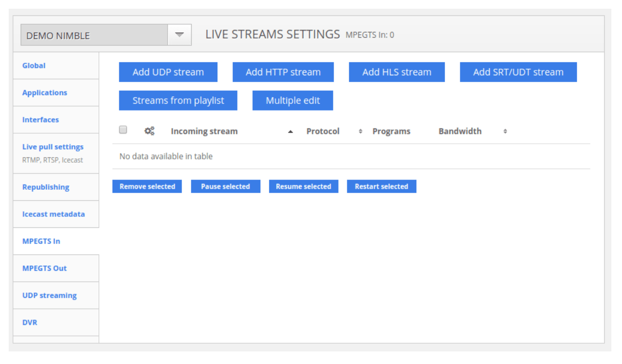This screenshot has width=622, height=364.
Task: Toggle the select-all checkbox in table header
Action: 123,130
